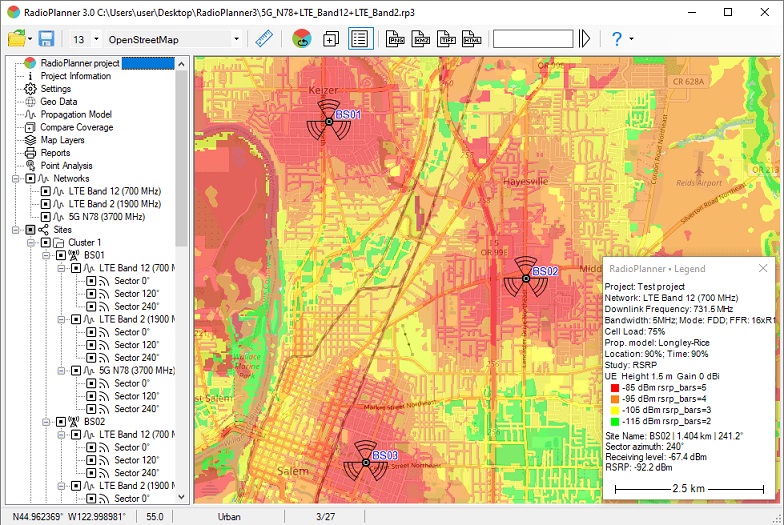This screenshot has height=525, width=784.
Task: Uncheck the Cluster 1 checkbox
Action: 46,242
